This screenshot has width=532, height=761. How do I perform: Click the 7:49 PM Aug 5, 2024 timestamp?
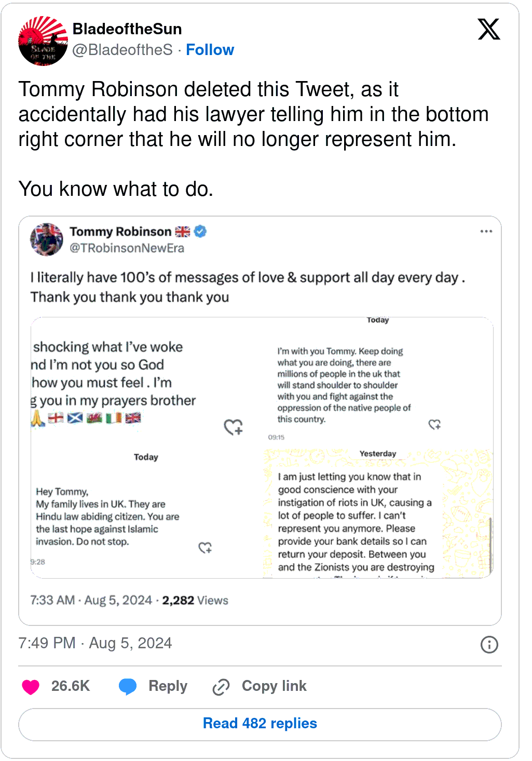click(95, 643)
